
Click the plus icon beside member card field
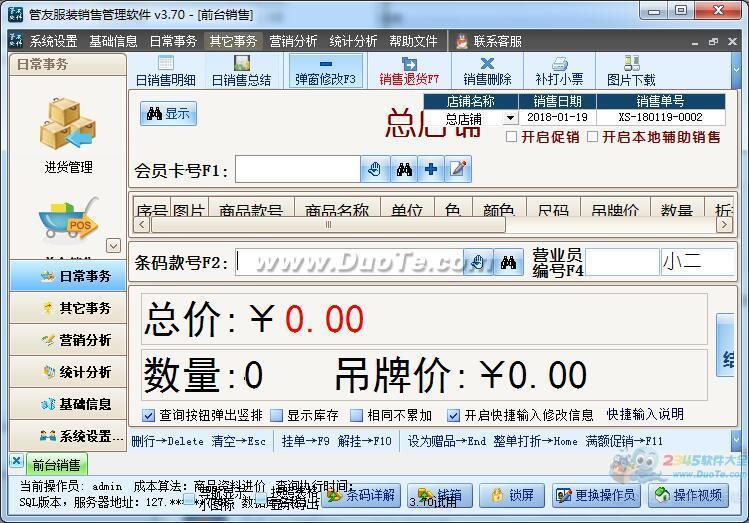(x=430, y=170)
